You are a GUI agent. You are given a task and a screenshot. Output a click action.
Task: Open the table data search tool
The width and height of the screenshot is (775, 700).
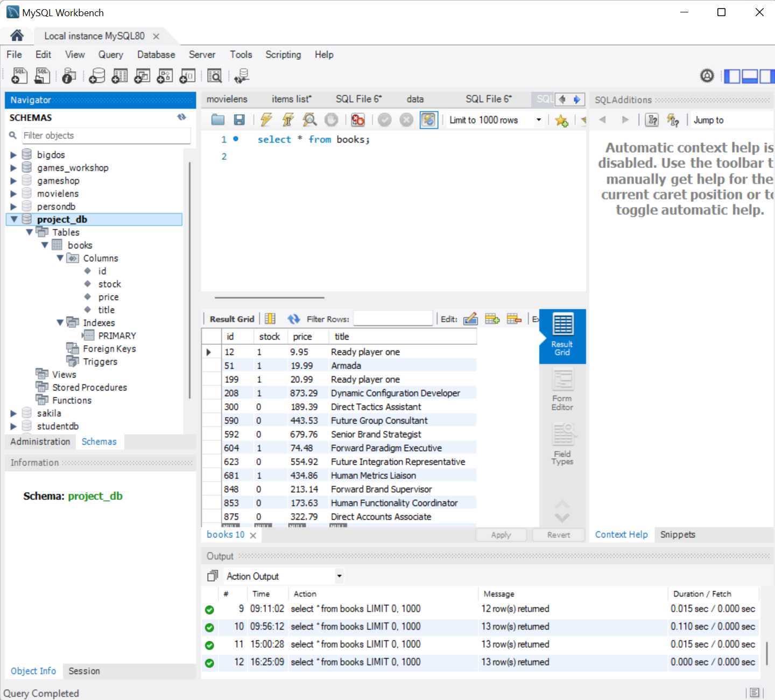pos(214,75)
